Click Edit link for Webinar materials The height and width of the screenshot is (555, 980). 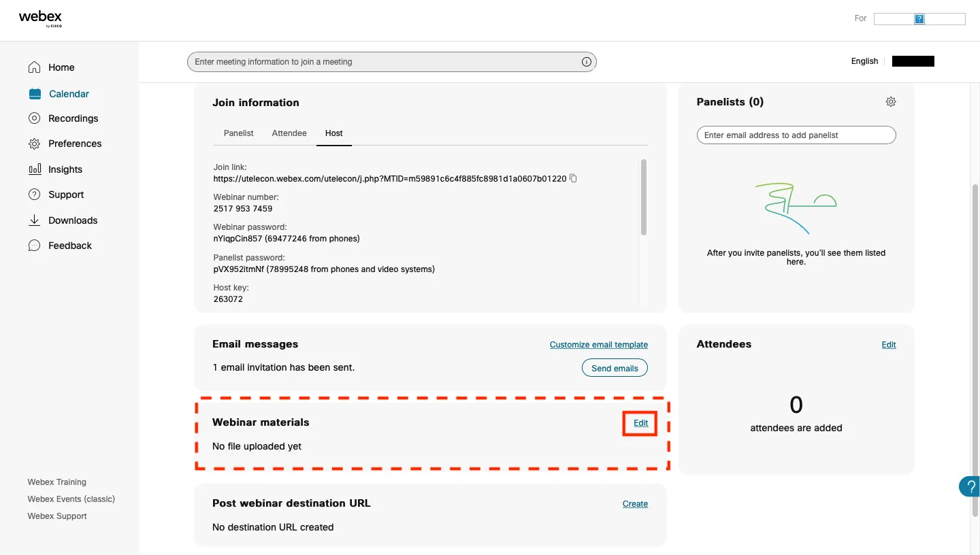640,423
